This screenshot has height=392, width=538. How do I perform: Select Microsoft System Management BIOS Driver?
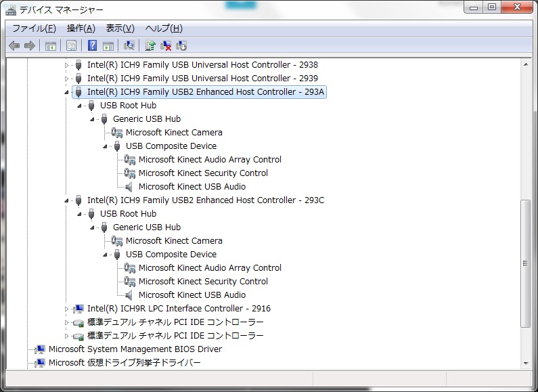pyautogui.click(x=135, y=349)
